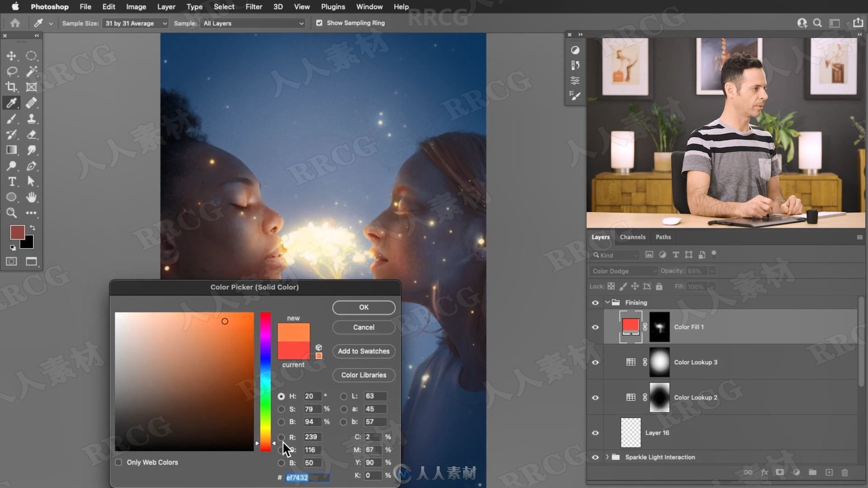Select the H hue radio button

[281, 396]
